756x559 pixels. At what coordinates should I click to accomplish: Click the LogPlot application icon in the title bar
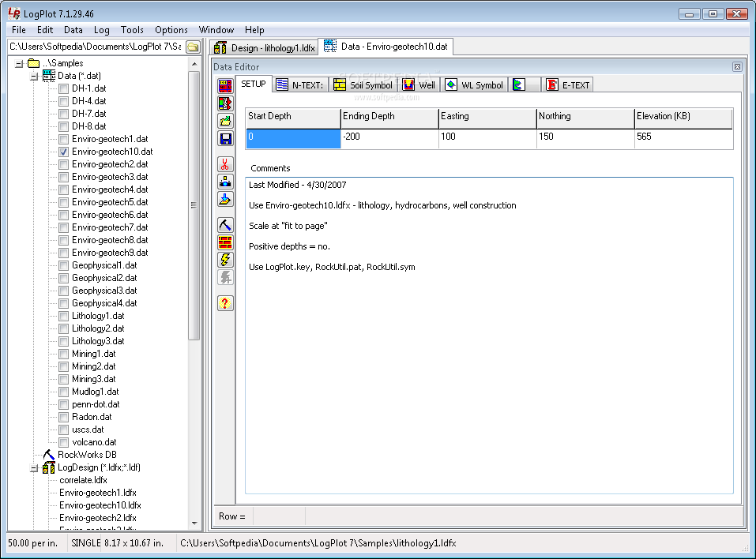(x=14, y=13)
